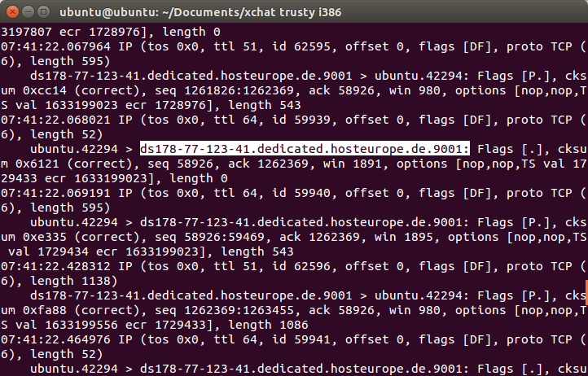The width and height of the screenshot is (588, 376).
Task: Maximize the terminal window
Action: tap(44, 12)
